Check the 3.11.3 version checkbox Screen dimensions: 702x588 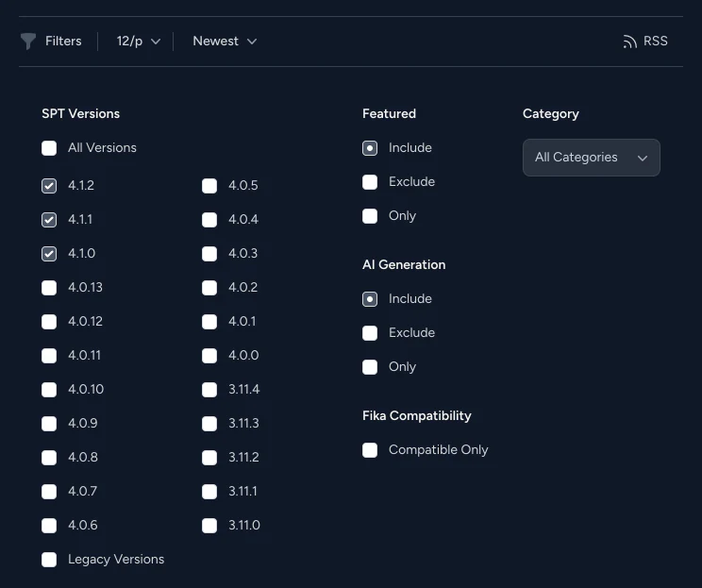coord(209,424)
